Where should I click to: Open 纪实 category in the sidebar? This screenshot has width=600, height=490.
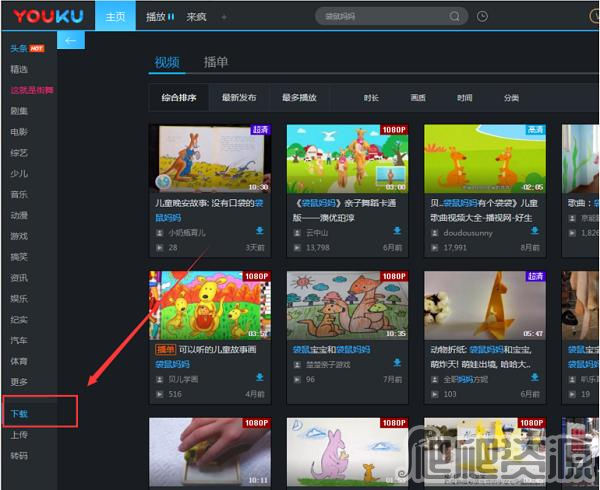(19, 319)
